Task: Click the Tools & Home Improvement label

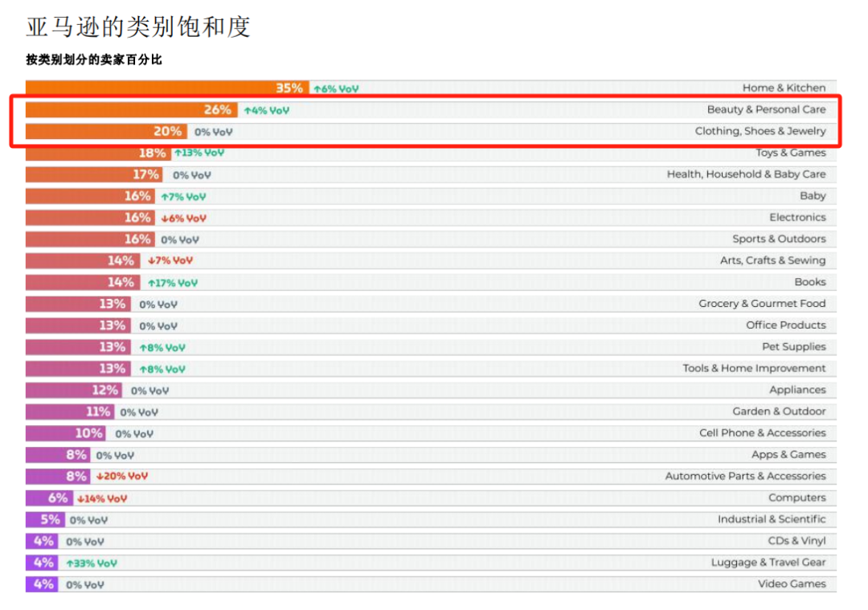Action: coord(754,369)
